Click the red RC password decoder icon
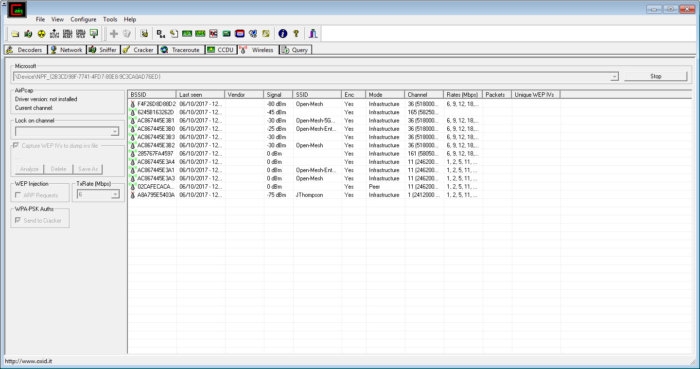The width and height of the screenshot is (700, 369). click(x=213, y=33)
